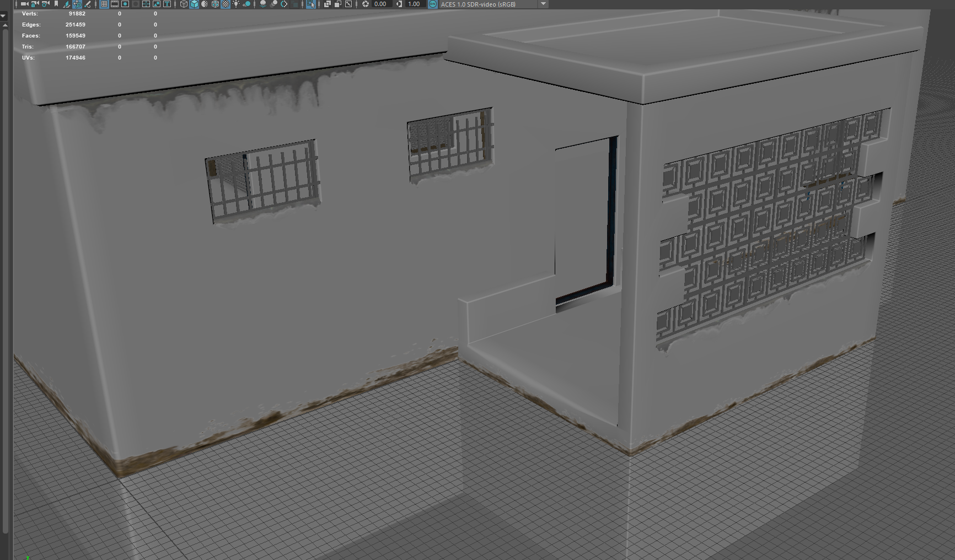
Task: Click the Select Camera icon
Action: (24, 4)
